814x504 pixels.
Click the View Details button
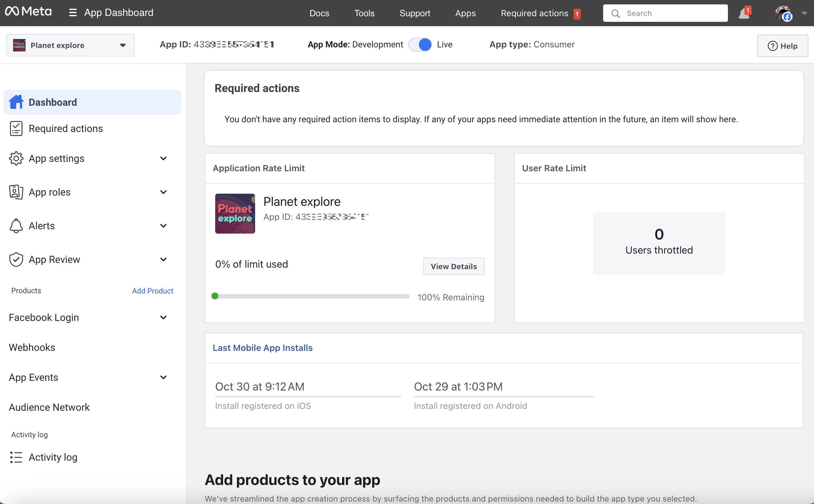pyautogui.click(x=453, y=266)
